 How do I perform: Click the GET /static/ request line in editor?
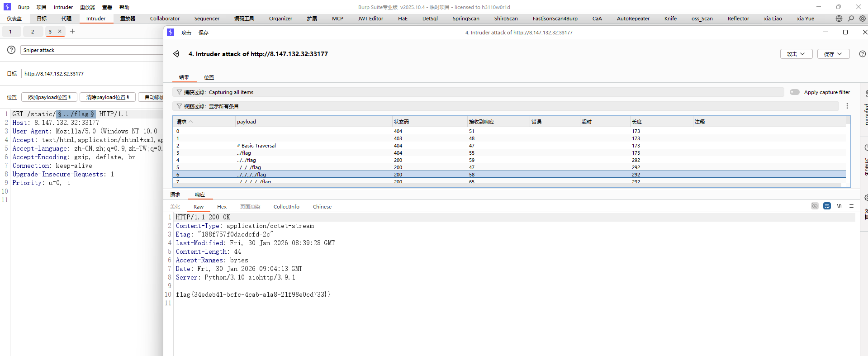click(x=71, y=114)
